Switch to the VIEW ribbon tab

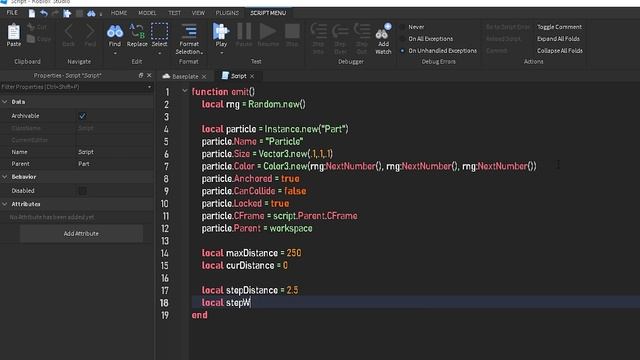(x=198, y=13)
